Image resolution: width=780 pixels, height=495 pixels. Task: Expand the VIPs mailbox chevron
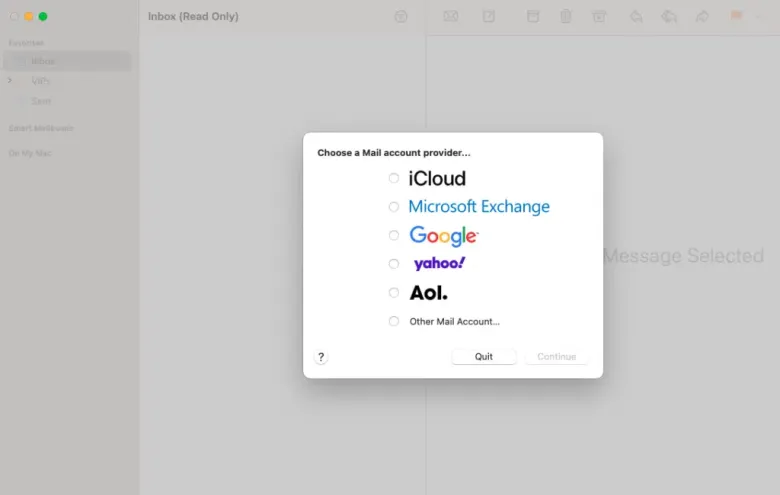[10, 80]
